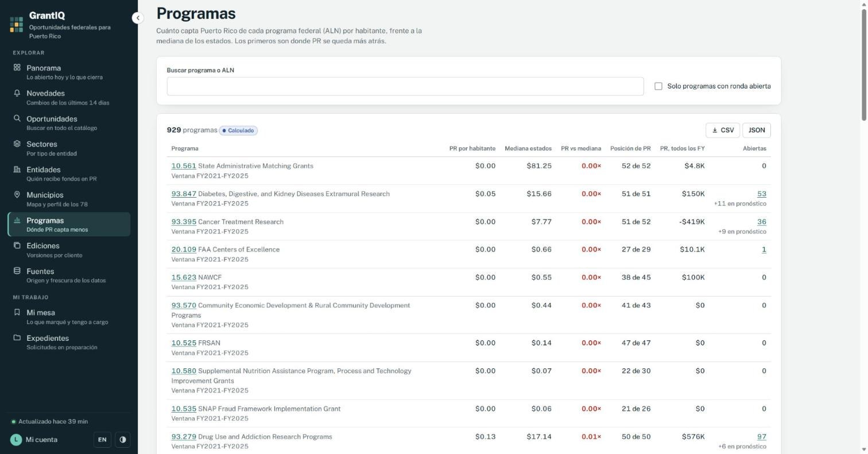Enable Solo programas con ronda abierta
Viewport: 868px width, 454px height.
658,86
